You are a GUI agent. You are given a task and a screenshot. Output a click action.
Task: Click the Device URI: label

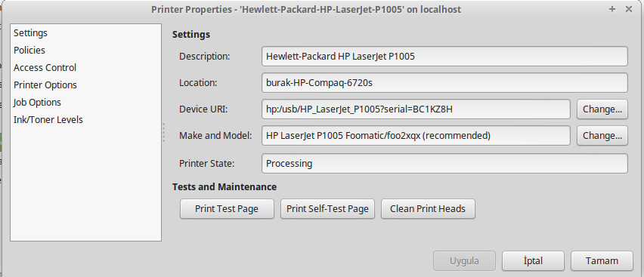coord(203,109)
